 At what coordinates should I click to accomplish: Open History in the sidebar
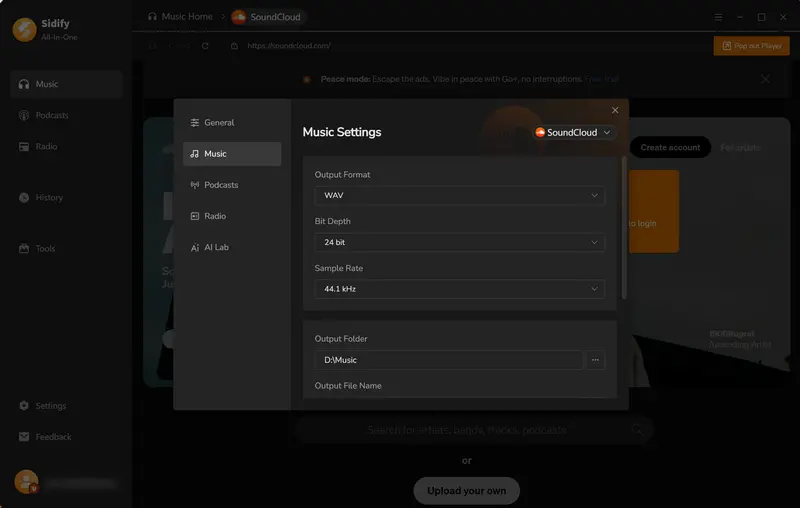pyautogui.click(x=66, y=197)
